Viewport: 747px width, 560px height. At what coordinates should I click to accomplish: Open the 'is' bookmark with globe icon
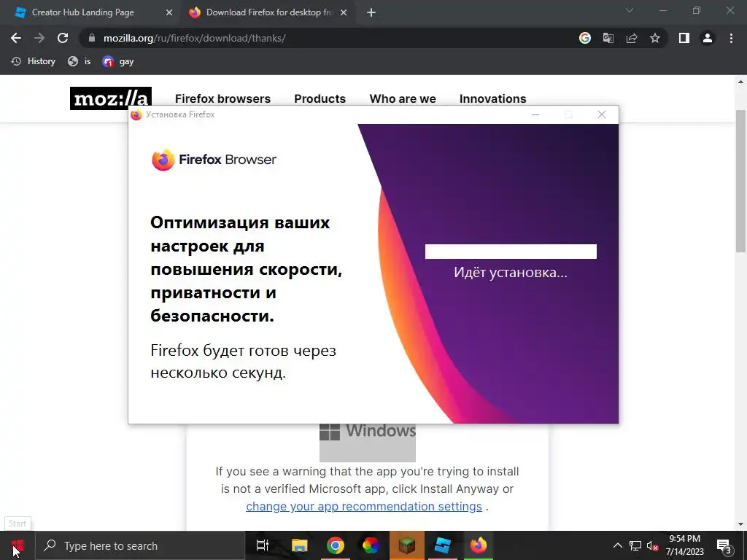tap(79, 61)
